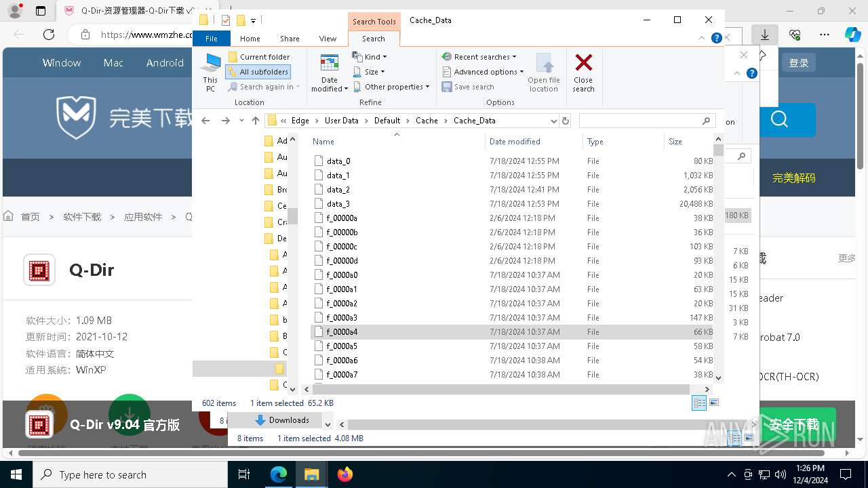Click the Cache breadcrumb segment

click(427, 121)
